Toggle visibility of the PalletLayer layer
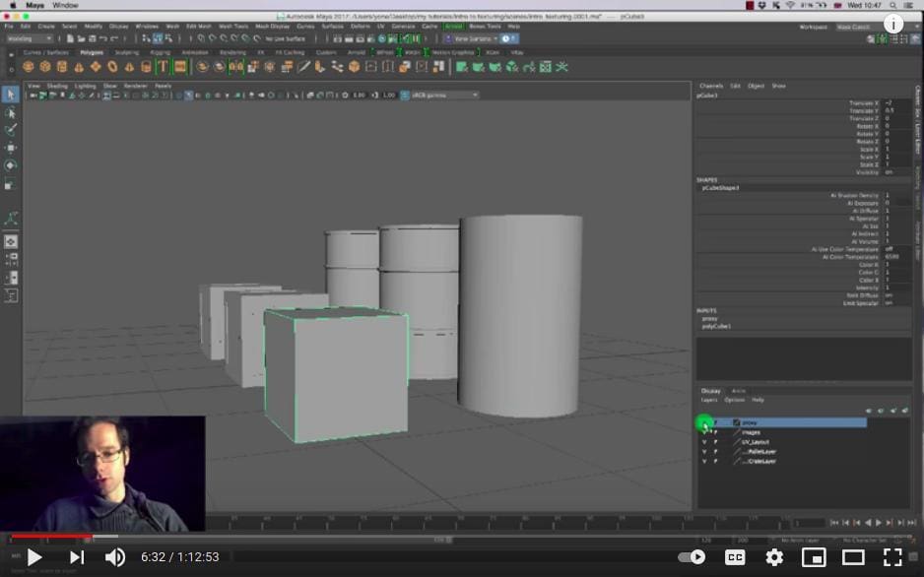Screen dimensions: 924x577 [704, 452]
